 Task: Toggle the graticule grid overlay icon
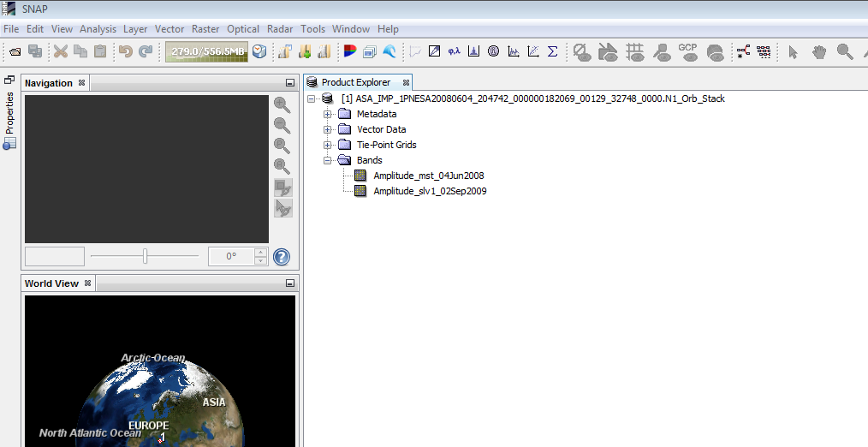634,52
